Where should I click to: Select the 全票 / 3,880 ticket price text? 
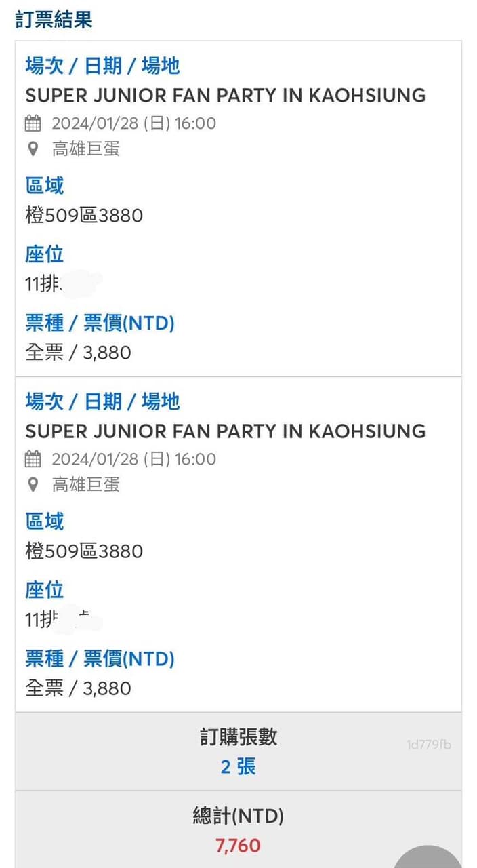[x=77, y=353]
